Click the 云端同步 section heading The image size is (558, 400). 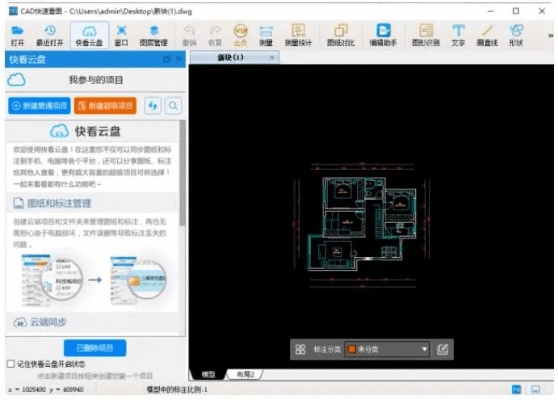(40, 322)
